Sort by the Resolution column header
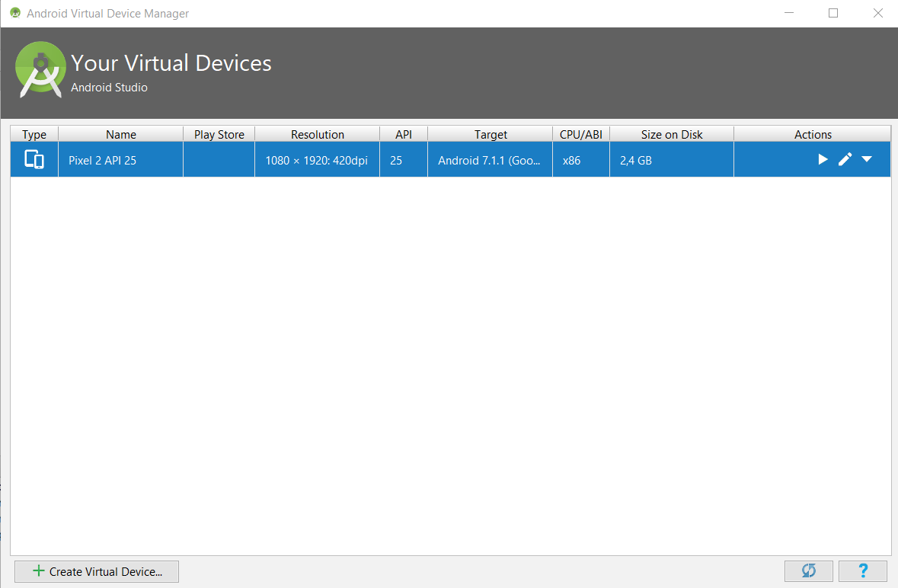Viewport: 898px width, 588px height. coord(318,134)
